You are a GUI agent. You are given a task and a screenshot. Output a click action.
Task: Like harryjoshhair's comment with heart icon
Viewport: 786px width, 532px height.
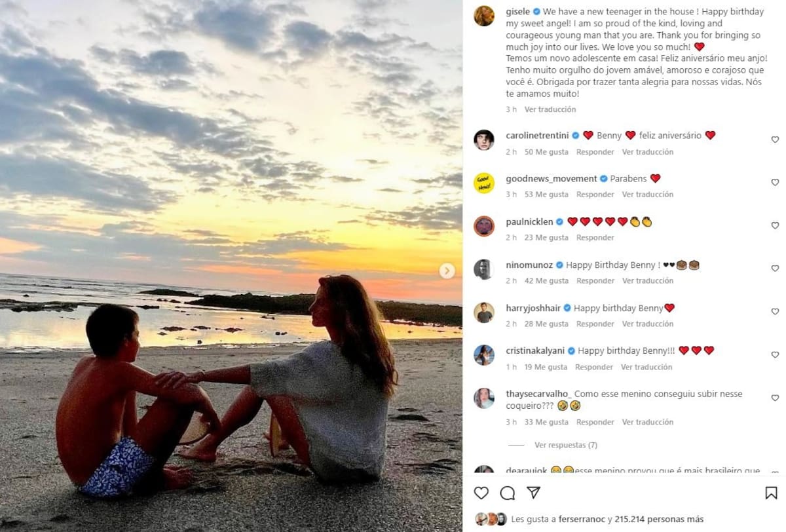click(x=775, y=312)
